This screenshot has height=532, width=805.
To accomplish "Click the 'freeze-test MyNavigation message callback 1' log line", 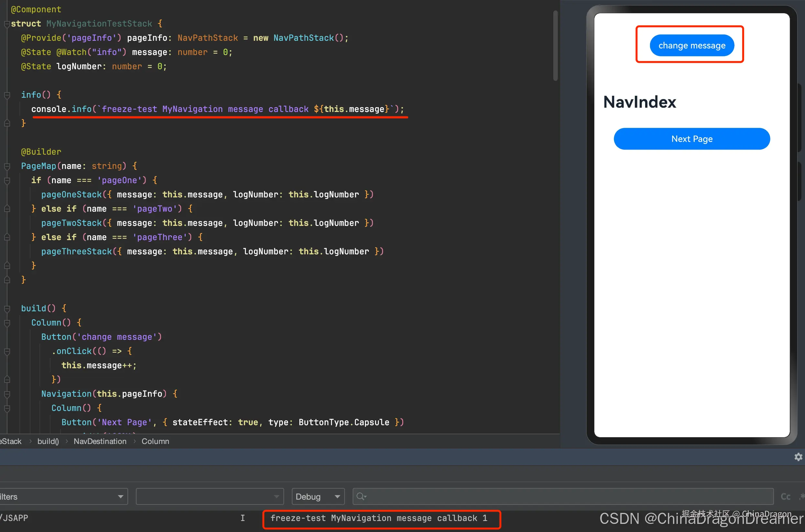I will (379, 518).
